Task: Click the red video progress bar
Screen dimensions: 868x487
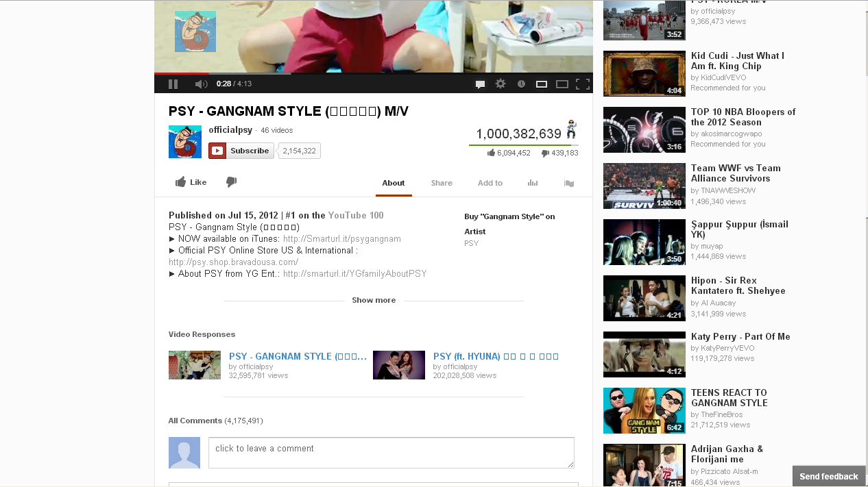Action: pyautogui.click(x=182, y=73)
